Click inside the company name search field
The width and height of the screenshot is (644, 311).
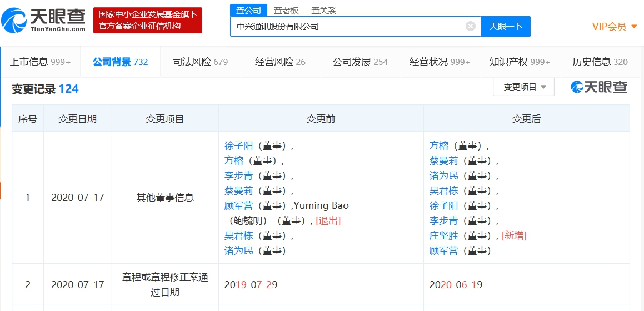point(347,26)
